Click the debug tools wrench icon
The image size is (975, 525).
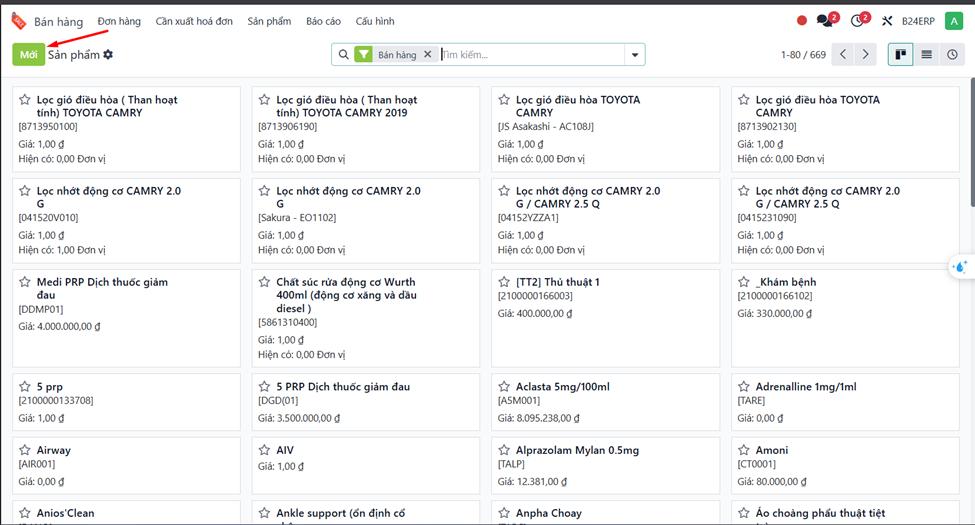[x=886, y=21]
